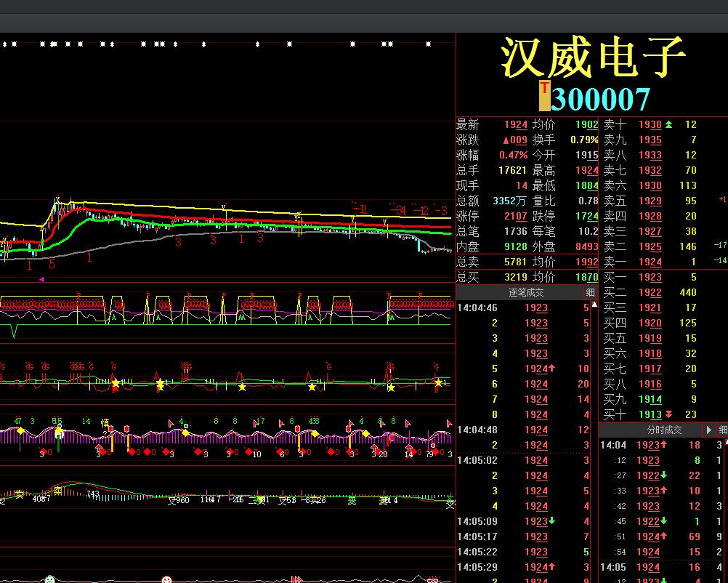Click the :51 row with volume 69
This screenshot has width=728, height=583.
pos(662,536)
